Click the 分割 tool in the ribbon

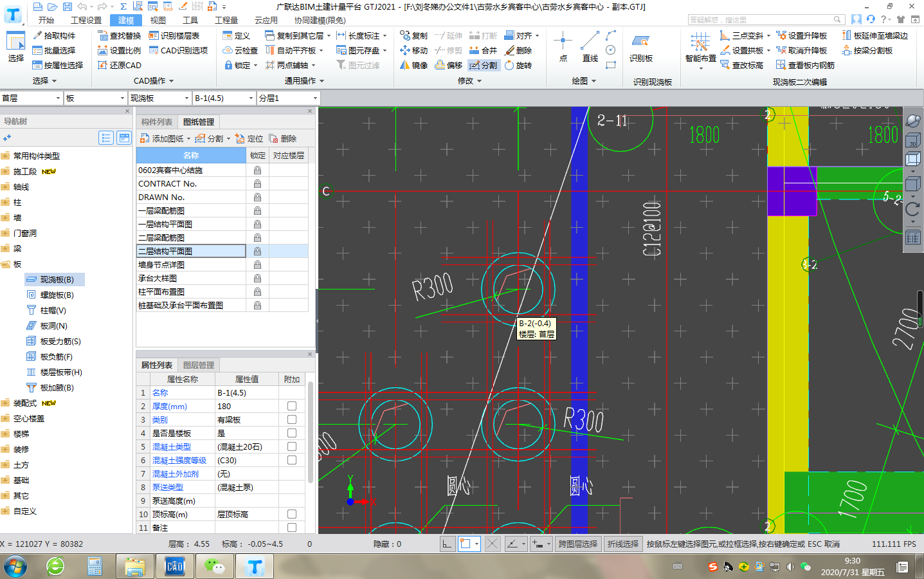[x=484, y=65]
